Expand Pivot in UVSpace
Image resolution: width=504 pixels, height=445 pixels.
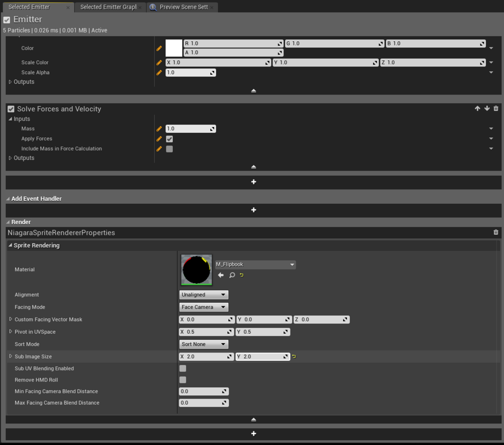tap(11, 331)
